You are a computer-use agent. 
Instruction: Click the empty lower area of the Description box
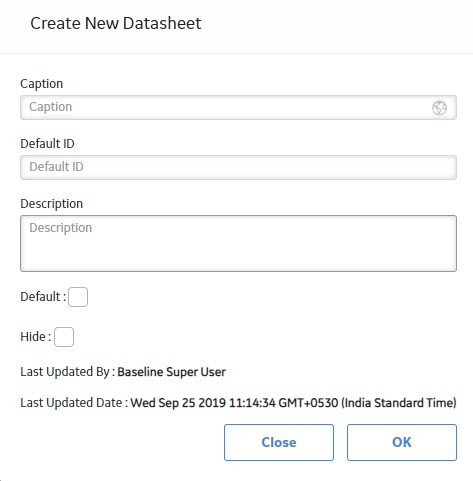238,255
